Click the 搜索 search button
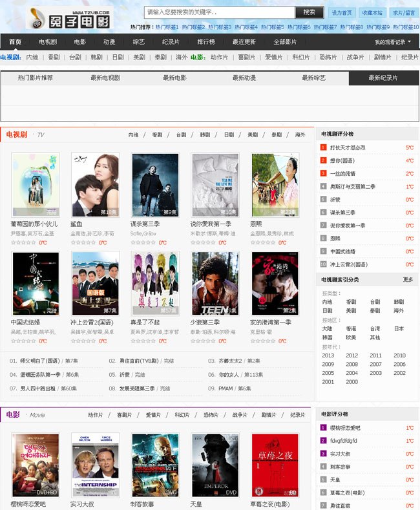This screenshot has width=420, height=510. (x=309, y=12)
